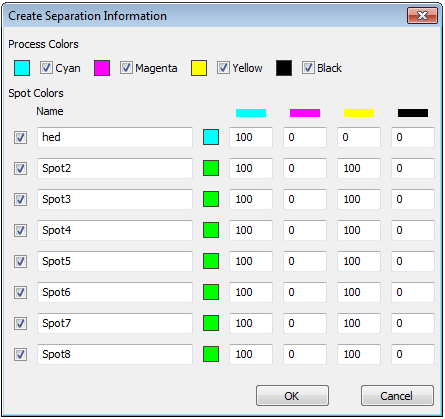Disable the Spot7 spot color checkbox
Viewport: 445px width, 419px height.
point(20,323)
